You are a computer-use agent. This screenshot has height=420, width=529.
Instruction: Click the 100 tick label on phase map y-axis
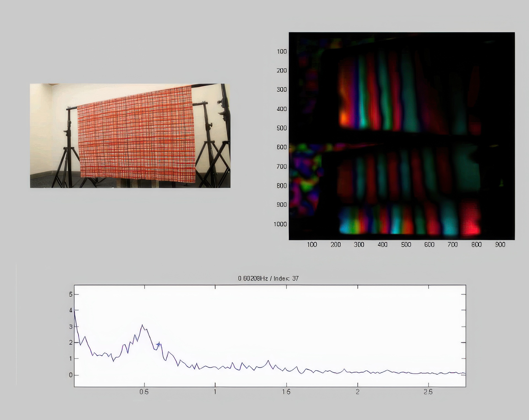pyautogui.click(x=282, y=52)
